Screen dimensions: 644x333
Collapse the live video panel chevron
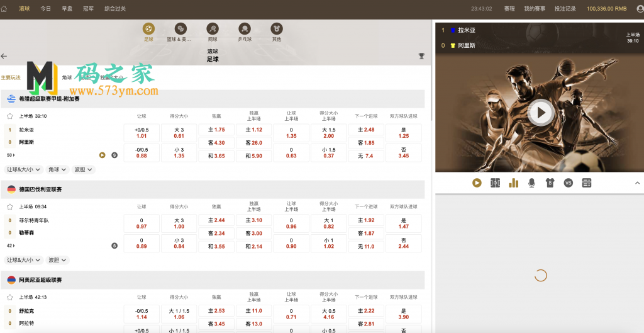pos(636,183)
